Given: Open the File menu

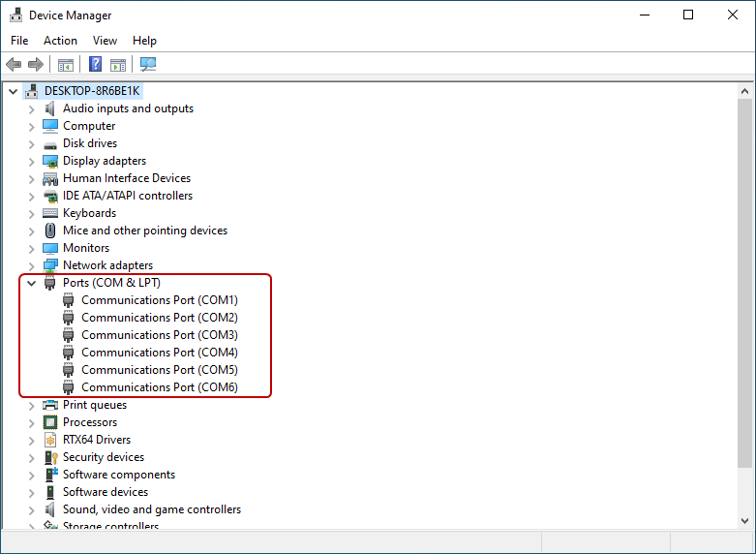Looking at the screenshot, I should click(x=19, y=41).
